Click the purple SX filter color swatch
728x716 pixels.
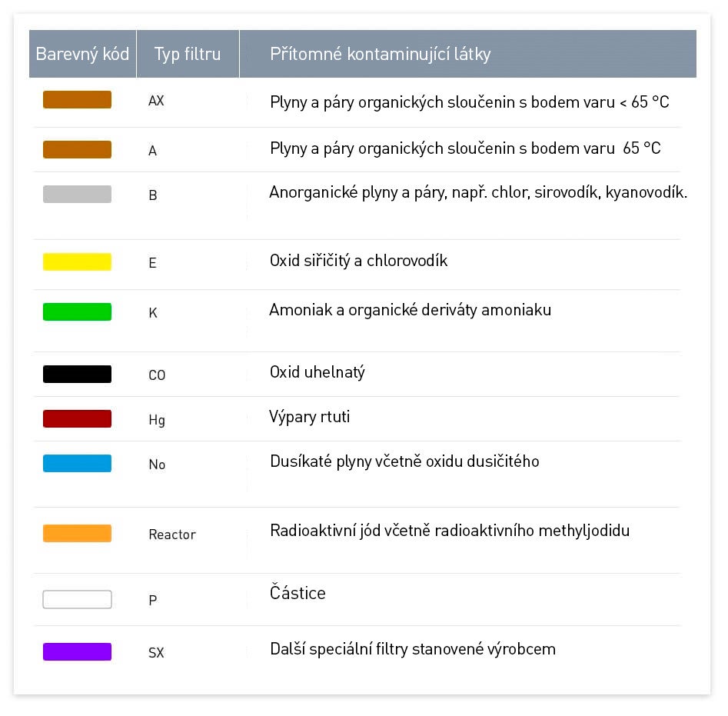[x=77, y=652]
